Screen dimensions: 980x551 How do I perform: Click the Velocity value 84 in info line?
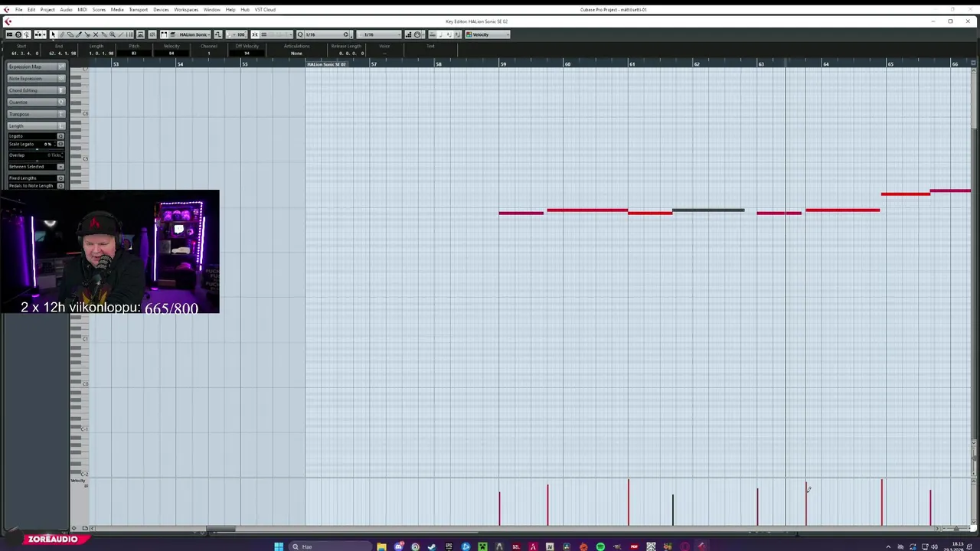(171, 53)
